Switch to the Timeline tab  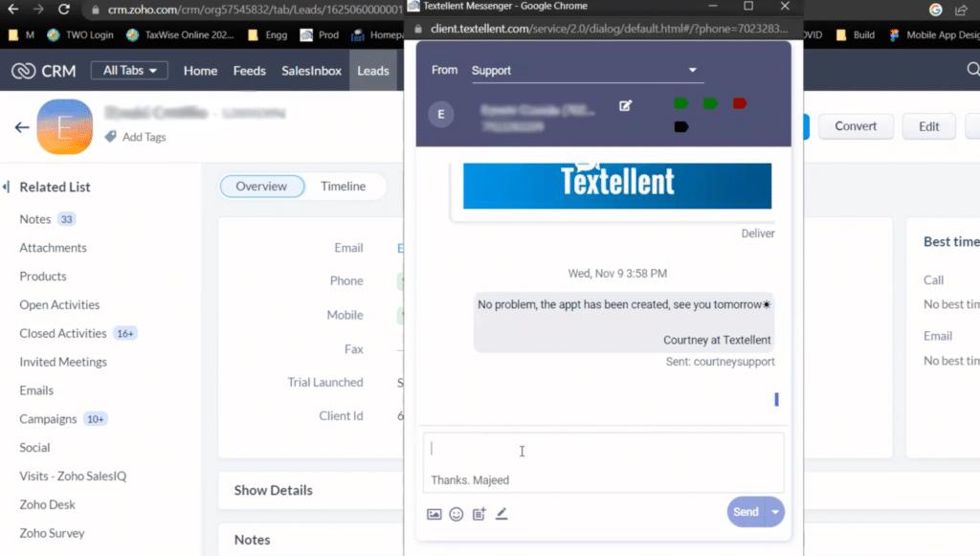(344, 187)
